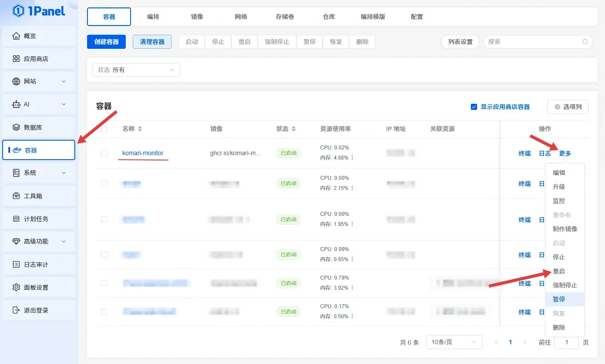Screen dimensions: 605x364
Task: Click the 日志审计 log icon
Action: [x=16, y=265]
